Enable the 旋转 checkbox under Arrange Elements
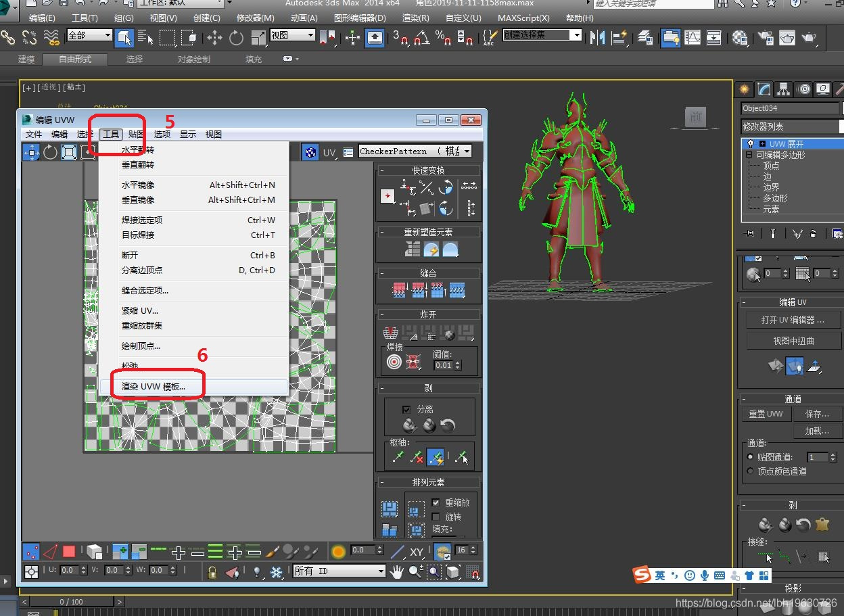 pyautogui.click(x=436, y=517)
